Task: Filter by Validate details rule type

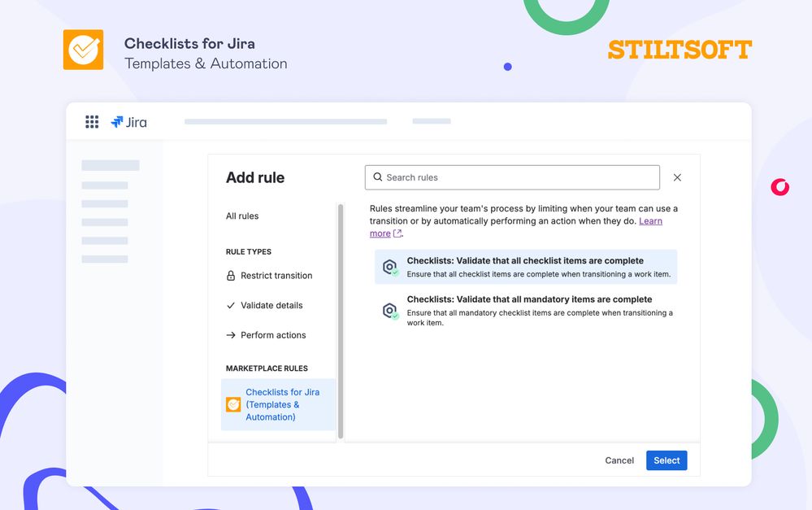Action: tap(271, 305)
